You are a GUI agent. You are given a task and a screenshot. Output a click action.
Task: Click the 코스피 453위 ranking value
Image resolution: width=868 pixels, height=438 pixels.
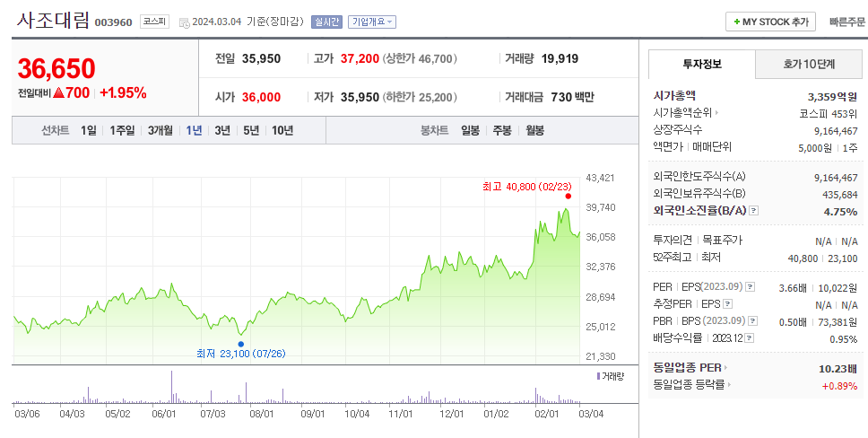[x=829, y=114]
